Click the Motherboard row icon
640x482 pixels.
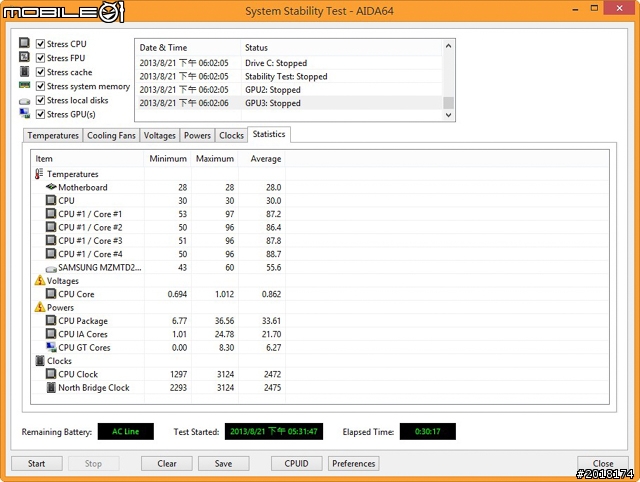click(51, 187)
